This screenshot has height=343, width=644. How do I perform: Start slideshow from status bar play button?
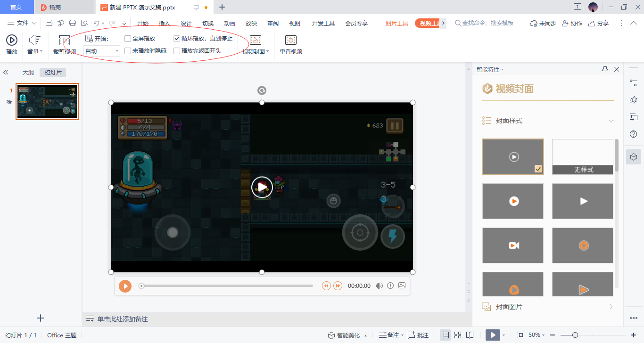pos(493,335)
